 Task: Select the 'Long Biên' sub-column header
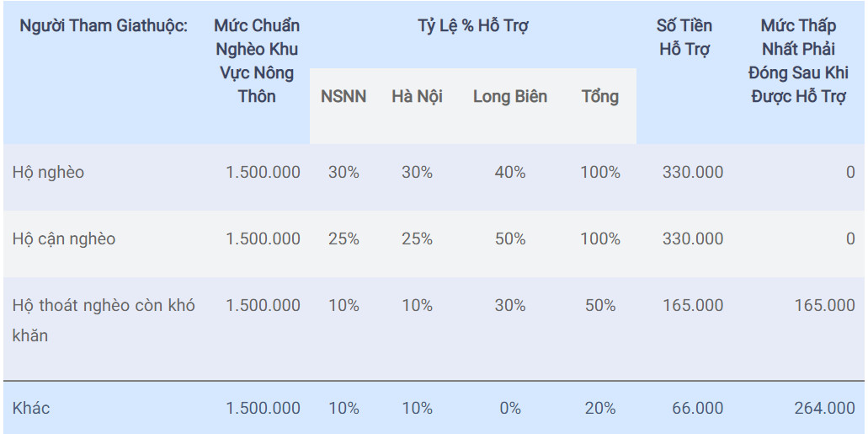tap(509, 96)
